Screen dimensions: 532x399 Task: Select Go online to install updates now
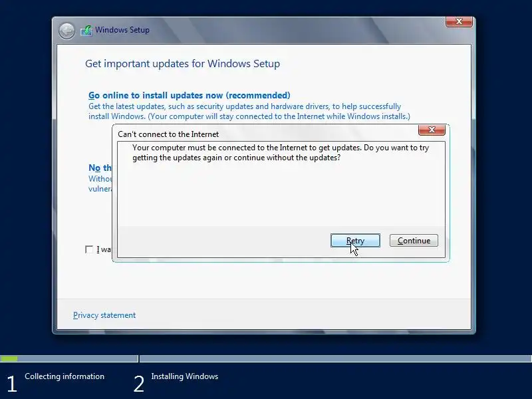[190, 95]
